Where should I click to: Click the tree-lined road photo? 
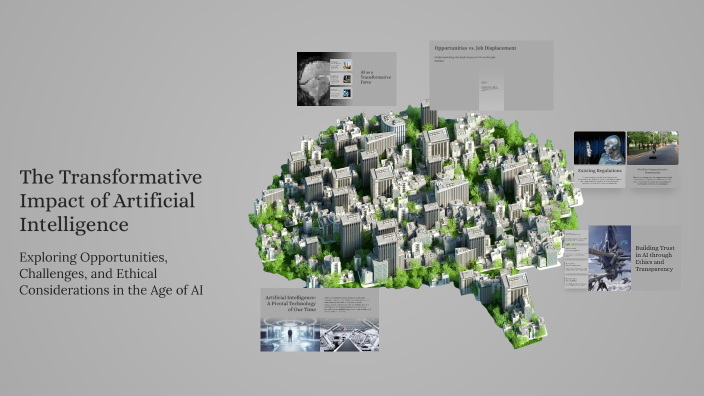[x=652, y=148]
